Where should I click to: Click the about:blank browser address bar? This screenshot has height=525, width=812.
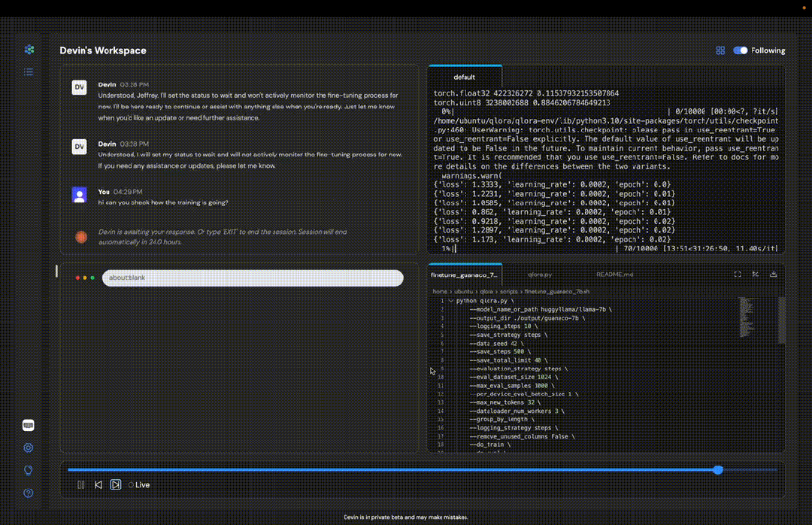(253, 278)
